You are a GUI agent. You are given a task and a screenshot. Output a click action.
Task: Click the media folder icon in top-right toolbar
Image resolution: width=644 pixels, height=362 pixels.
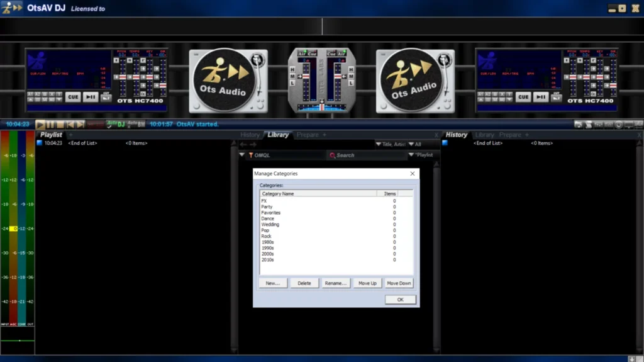pyautogui.click(x=579, y=124)
